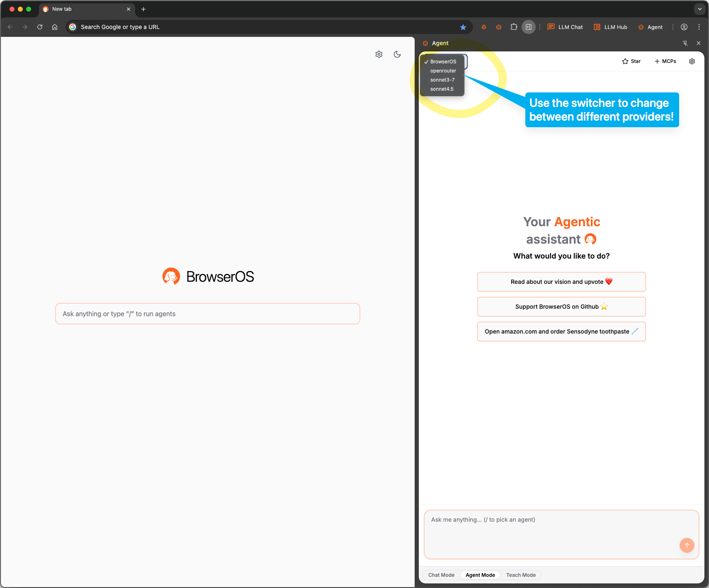This screenshot has height=588, width=709.
Task: Bookmark this tab with the star icon
Action: coord(463,27)
